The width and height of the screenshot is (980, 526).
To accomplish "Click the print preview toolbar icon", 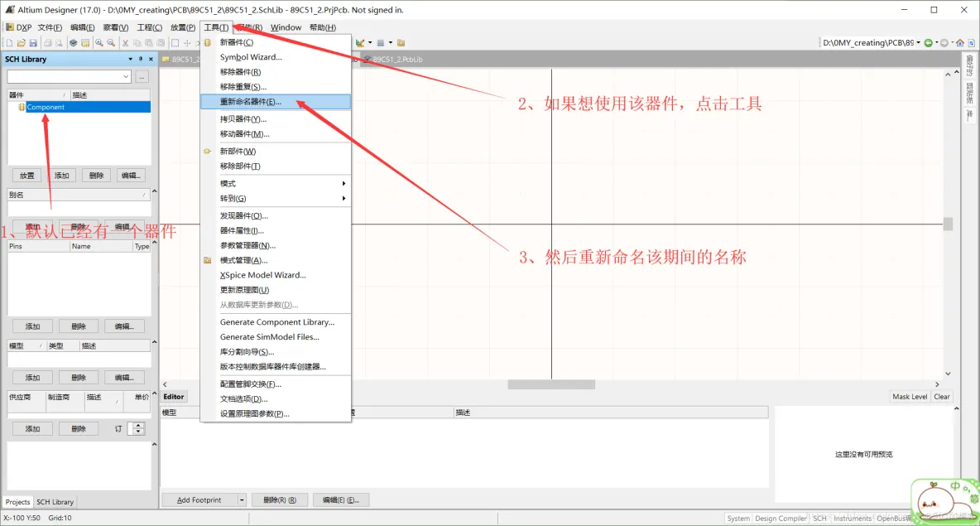I will [60, 43].
